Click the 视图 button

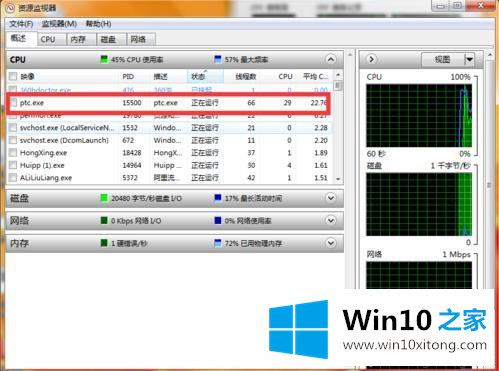point(442,60)
